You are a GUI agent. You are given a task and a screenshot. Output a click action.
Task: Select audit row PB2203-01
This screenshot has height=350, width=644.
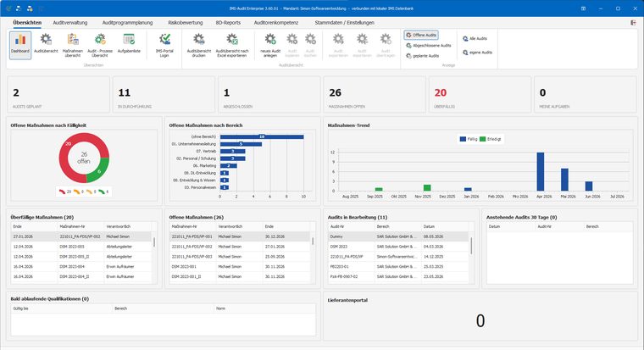coord(398,267)
